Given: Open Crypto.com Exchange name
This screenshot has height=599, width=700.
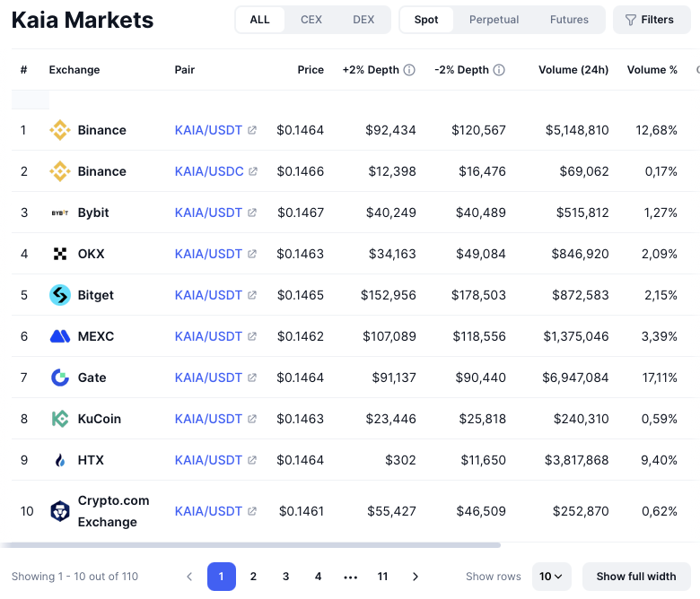Looking at the screenshot, I should 113,511.
